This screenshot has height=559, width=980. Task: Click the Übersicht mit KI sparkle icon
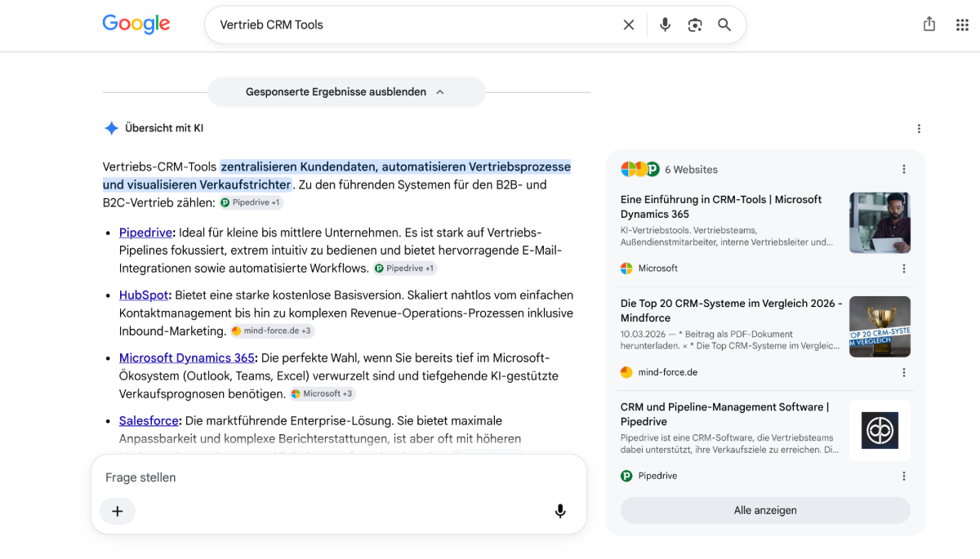click(x=111, y=128)
